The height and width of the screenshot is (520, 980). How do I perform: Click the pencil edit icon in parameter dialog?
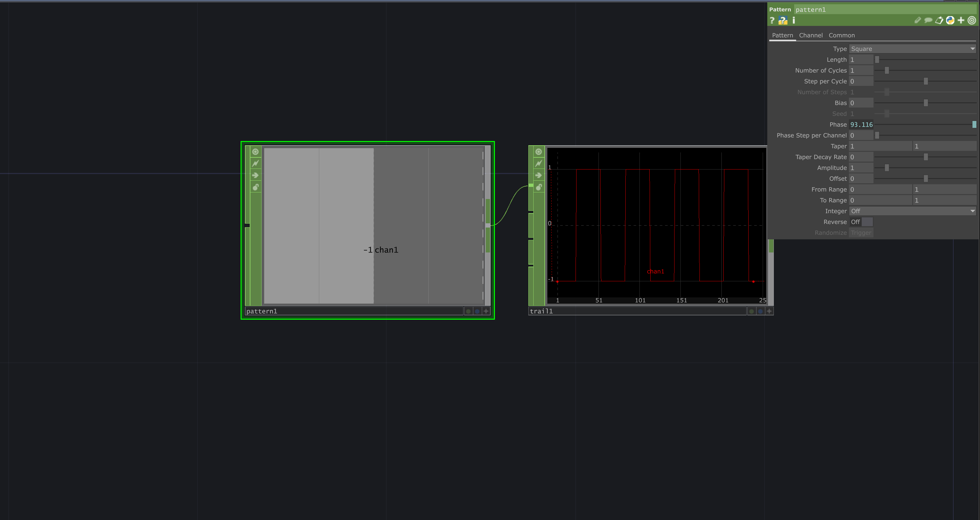click(x=917, y=21)
